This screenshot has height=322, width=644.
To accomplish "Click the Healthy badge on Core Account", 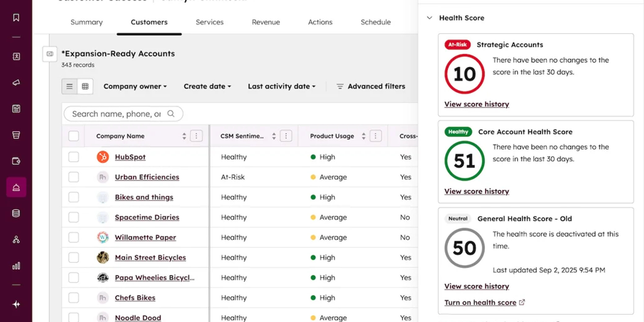I will pyautogui.click(x=458, y=132).
